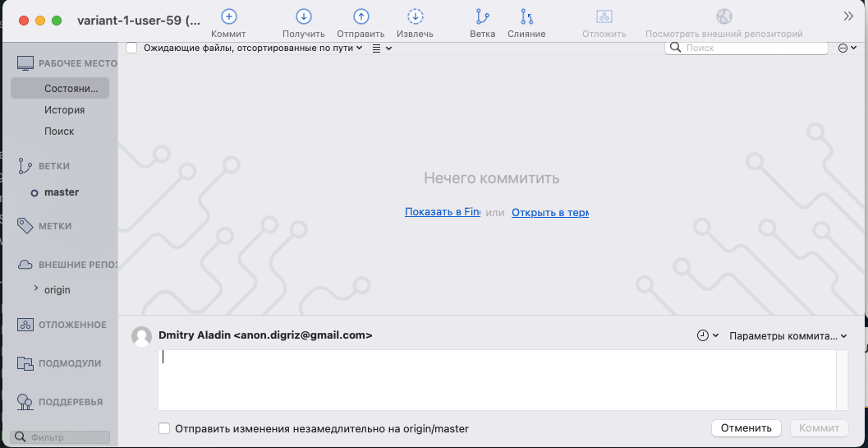868x448 pixels.
Task: Select Состояние in the sidebar
Action: point(60,88)
